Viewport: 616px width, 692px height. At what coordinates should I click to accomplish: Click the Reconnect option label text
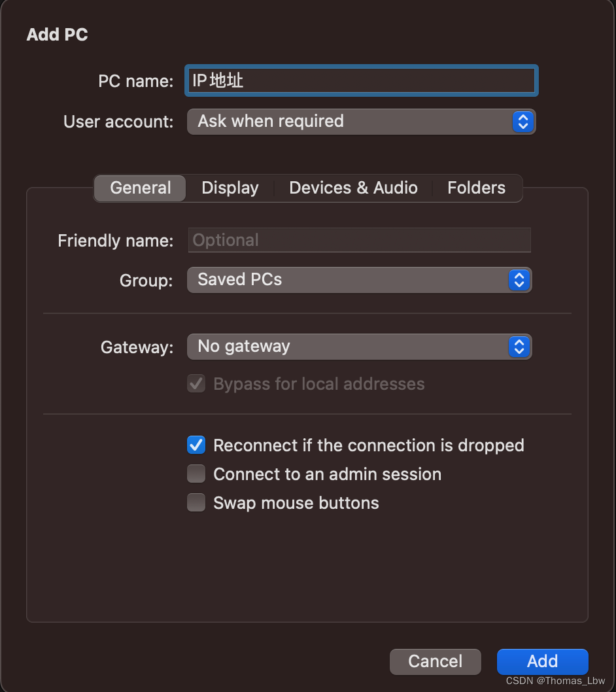pos(369,445)
